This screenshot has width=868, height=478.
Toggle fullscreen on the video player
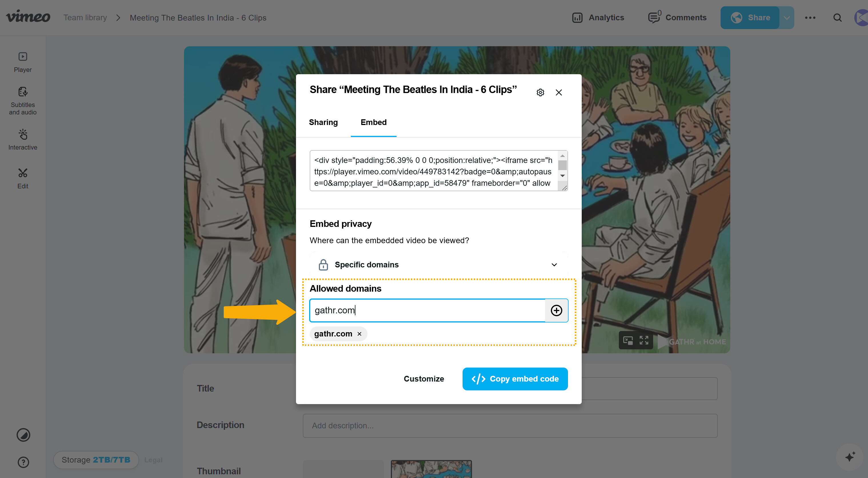click(644, 340)
